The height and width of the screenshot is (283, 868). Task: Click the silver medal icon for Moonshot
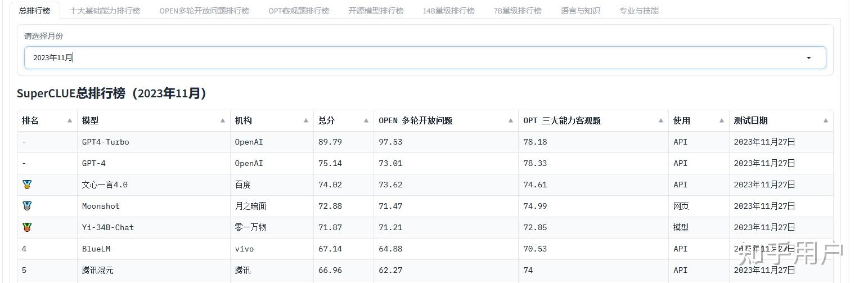coord(27,206)
